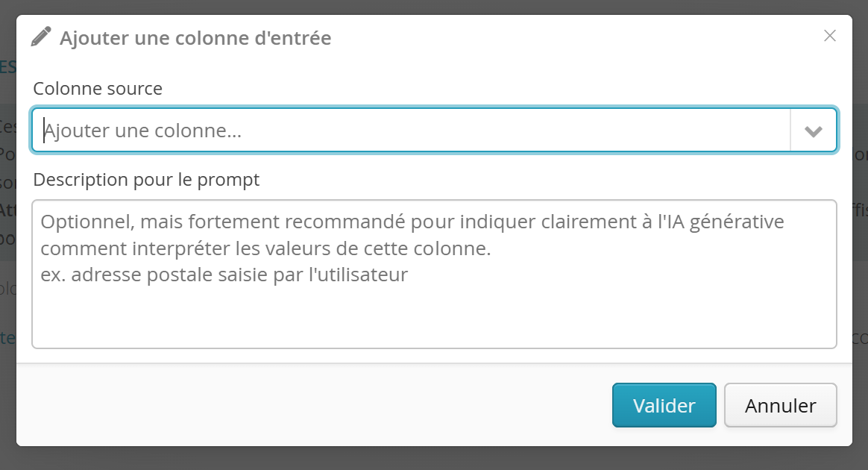Open the source column selection list

point(814,131)
